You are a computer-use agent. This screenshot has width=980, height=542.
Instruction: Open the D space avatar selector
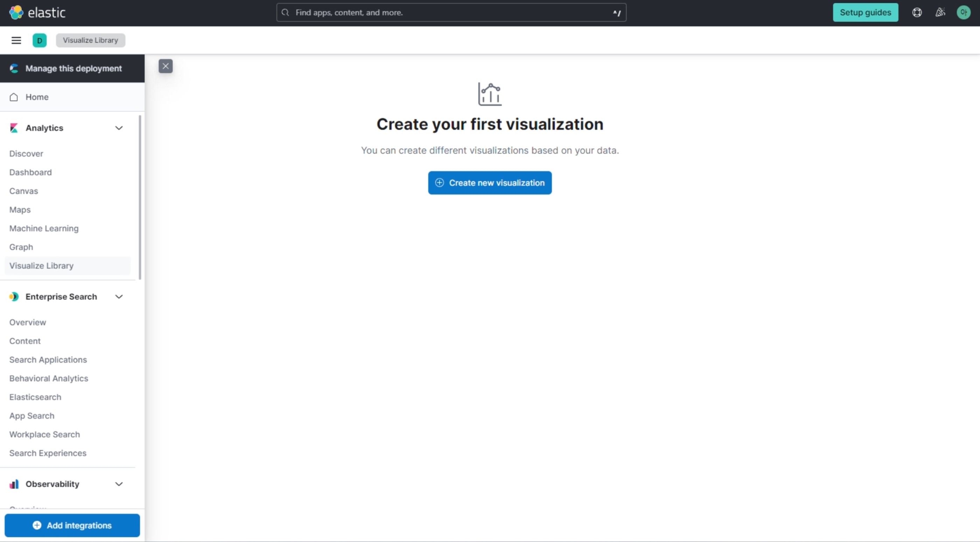[40, 40]
